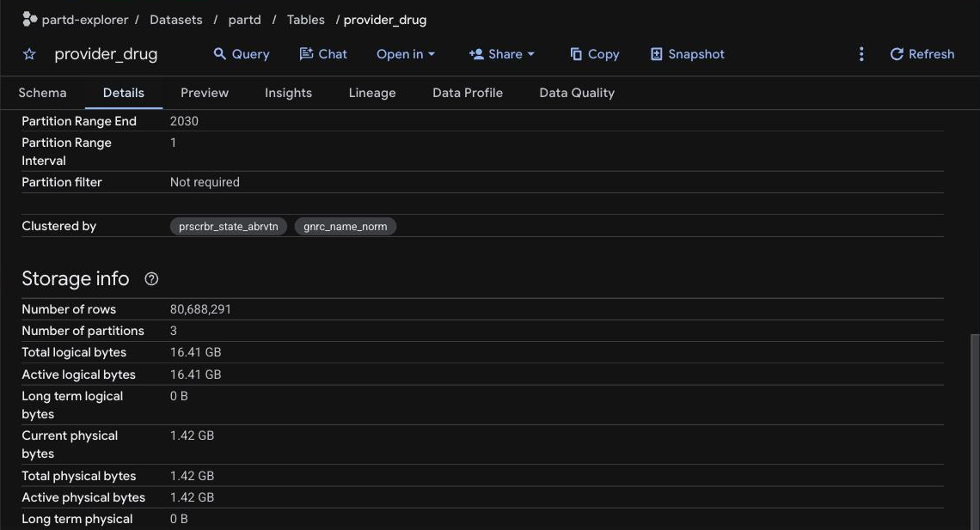The image size is (980, 530).
Task: Open the Datasets breadcrumb link
Action: coord(175,20)
